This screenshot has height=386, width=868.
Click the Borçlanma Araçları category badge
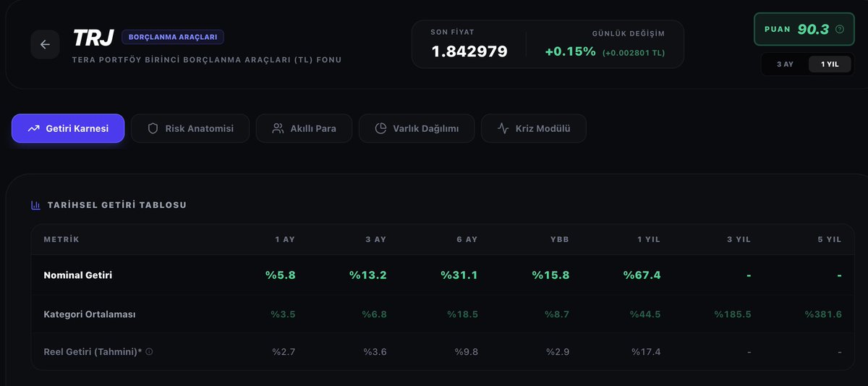point(173,37)
